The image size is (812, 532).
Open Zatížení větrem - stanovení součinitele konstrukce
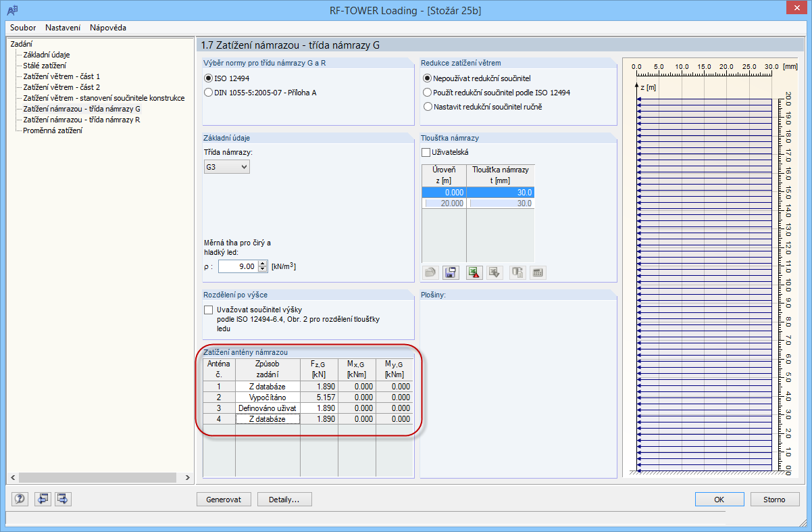coord(104,98)
